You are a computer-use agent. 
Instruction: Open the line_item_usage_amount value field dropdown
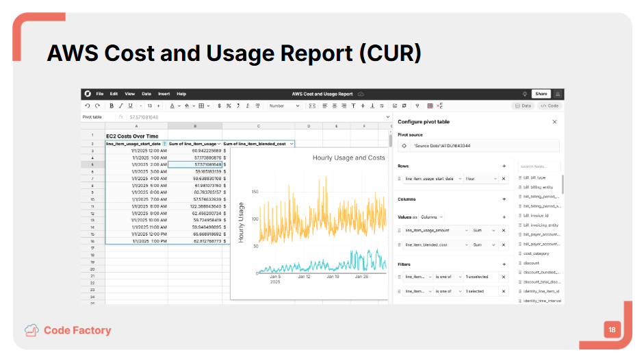(436, 231)
